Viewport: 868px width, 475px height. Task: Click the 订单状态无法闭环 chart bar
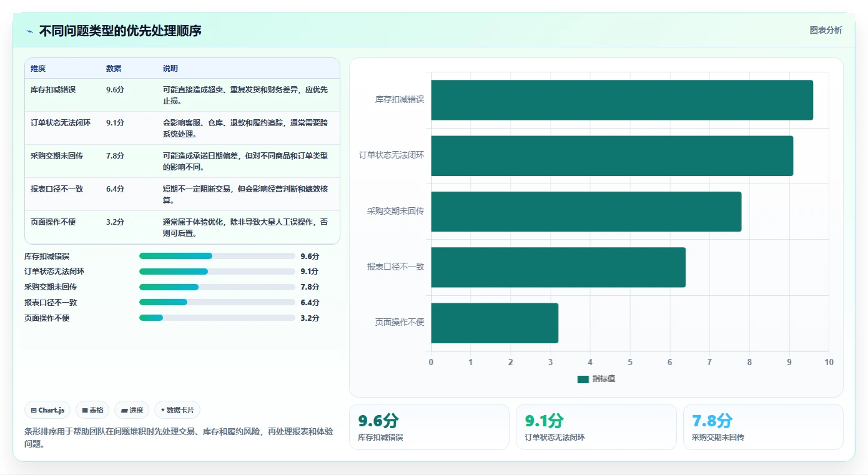(612, 155)
